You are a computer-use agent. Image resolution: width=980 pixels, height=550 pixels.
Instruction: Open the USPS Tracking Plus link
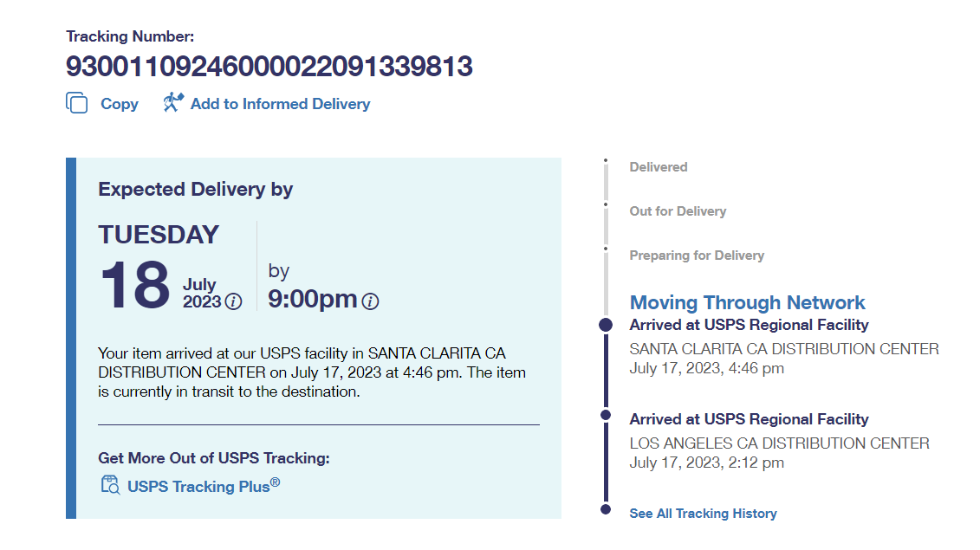tap(203, 486)
